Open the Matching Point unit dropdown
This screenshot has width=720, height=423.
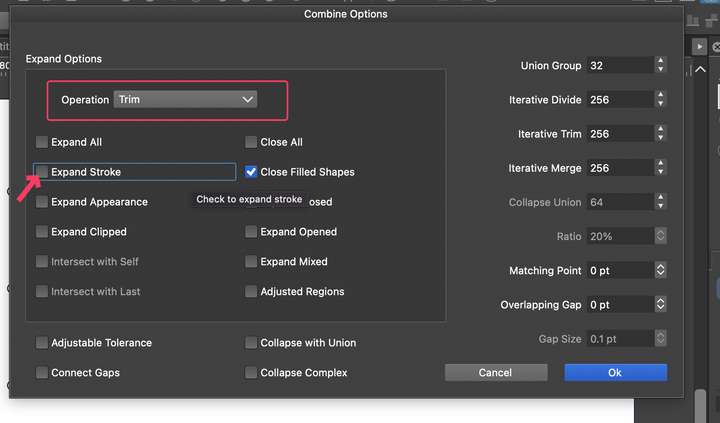(x=660, y=271)
